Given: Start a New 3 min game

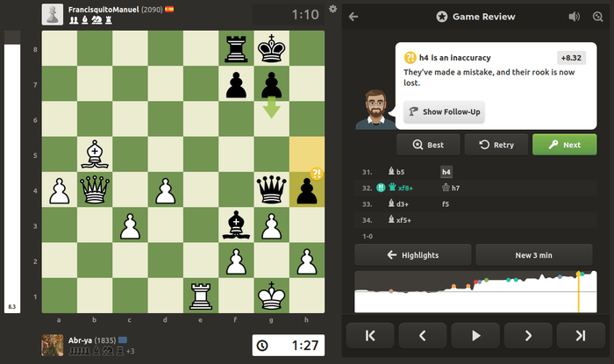Looking at the screenshot, I should tap(536, 254).
